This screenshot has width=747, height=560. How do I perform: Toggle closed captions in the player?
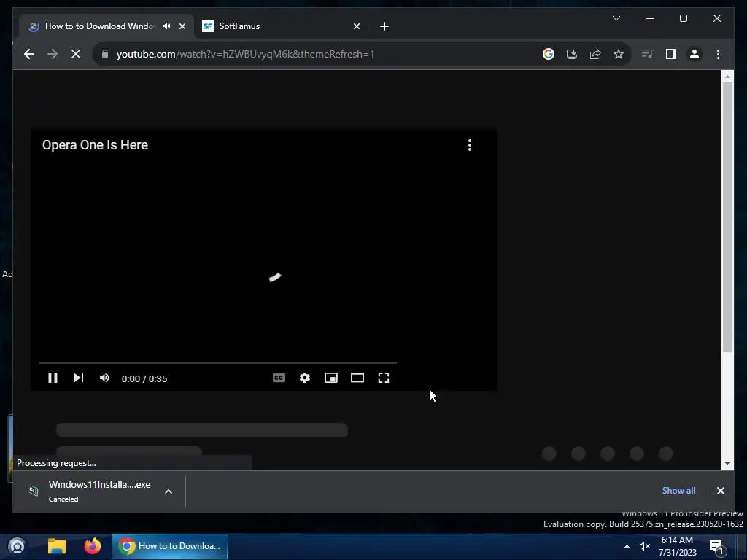279,378
